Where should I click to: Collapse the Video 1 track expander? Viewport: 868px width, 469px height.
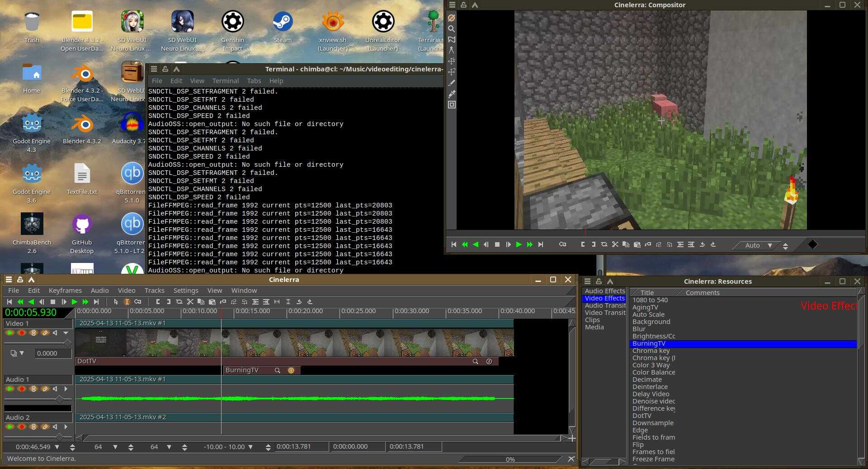[x=66, y=333]
